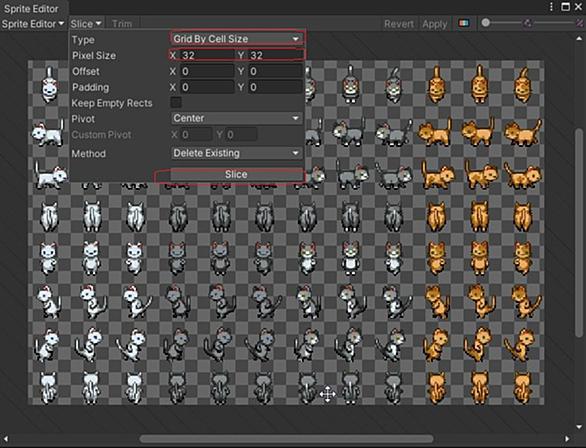586x448 pixels.
Task: Open the Sprite Editor mode menu
Action: (33, 24)
